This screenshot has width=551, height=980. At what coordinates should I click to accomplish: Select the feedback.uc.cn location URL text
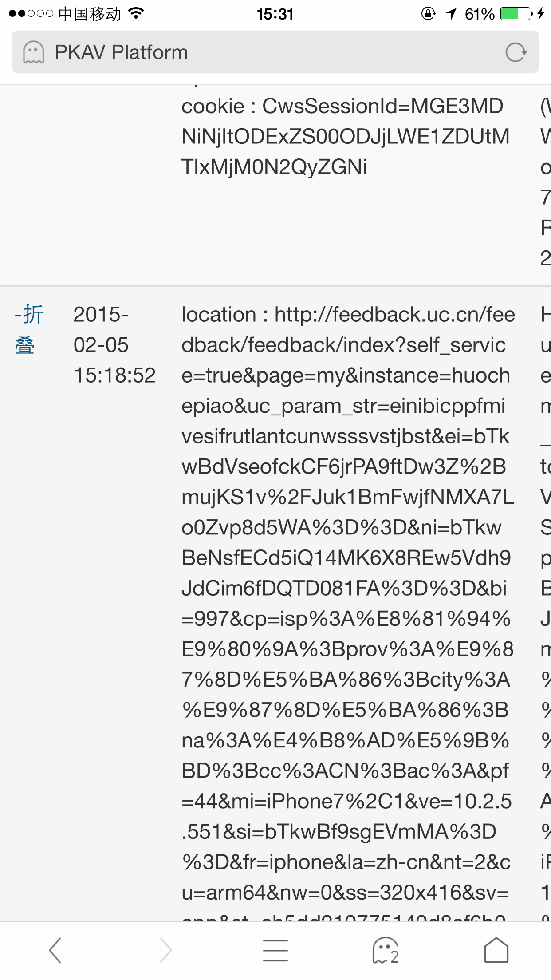(x=348, y=612)
